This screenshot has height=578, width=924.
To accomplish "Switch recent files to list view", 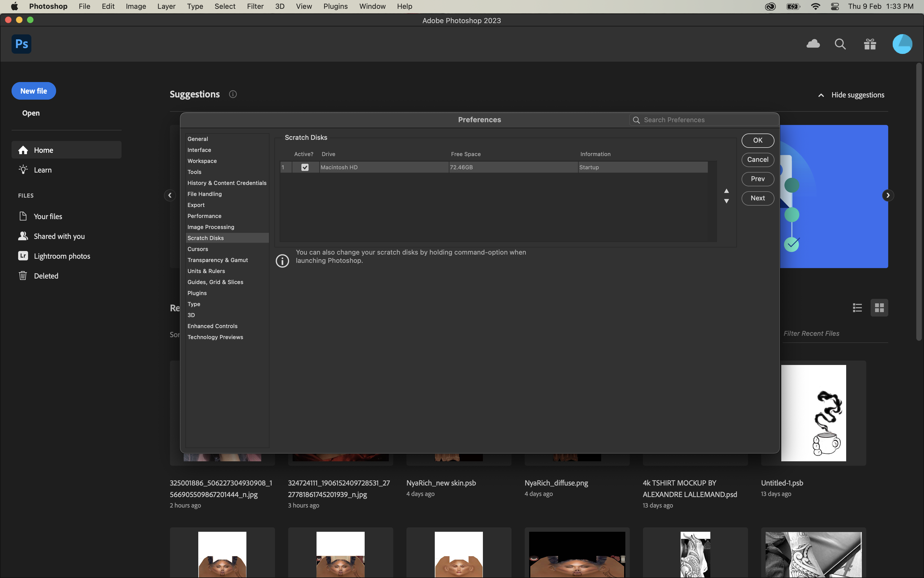I will tap(857, 308).
